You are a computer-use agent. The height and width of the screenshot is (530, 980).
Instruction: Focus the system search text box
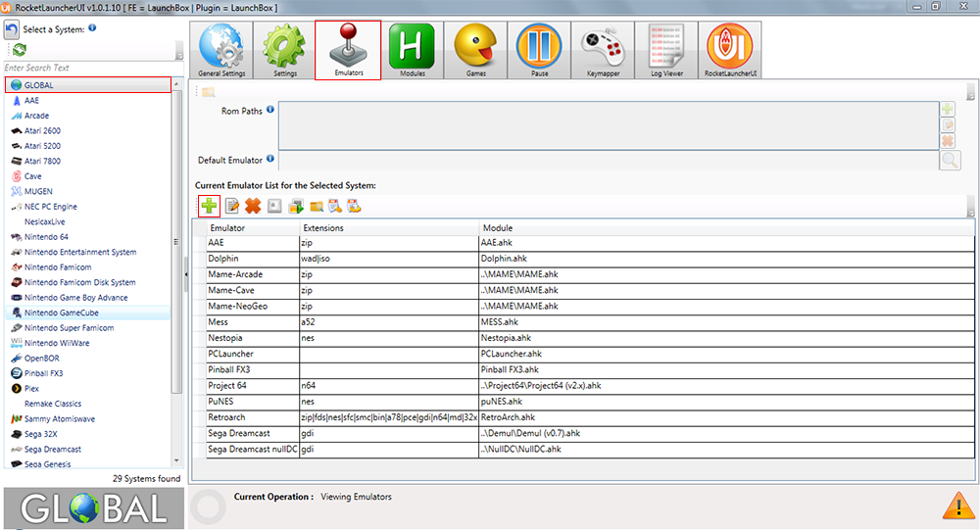[x=93, y=68]
